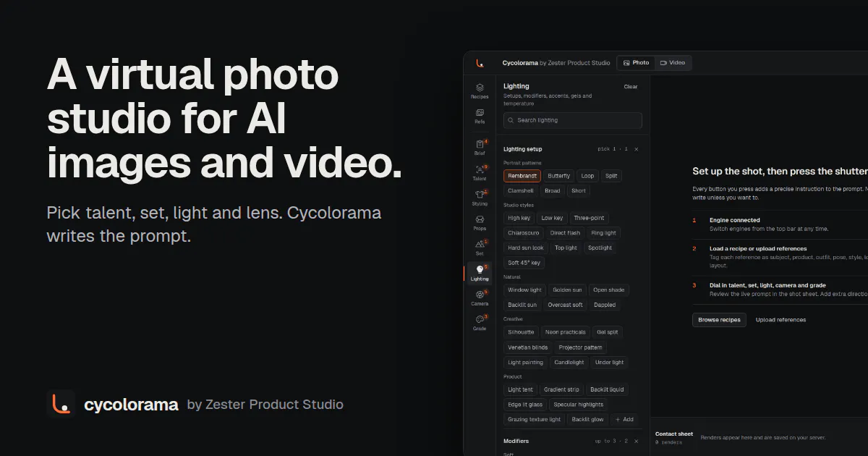Open the Brief sidebar section
The height and width of the screenshot is (456, 868).
click(480, 147)
